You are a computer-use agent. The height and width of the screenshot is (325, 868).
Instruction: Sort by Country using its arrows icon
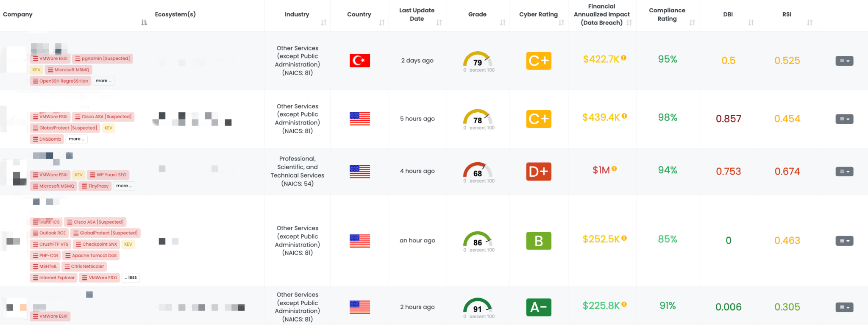click(382, 22)
